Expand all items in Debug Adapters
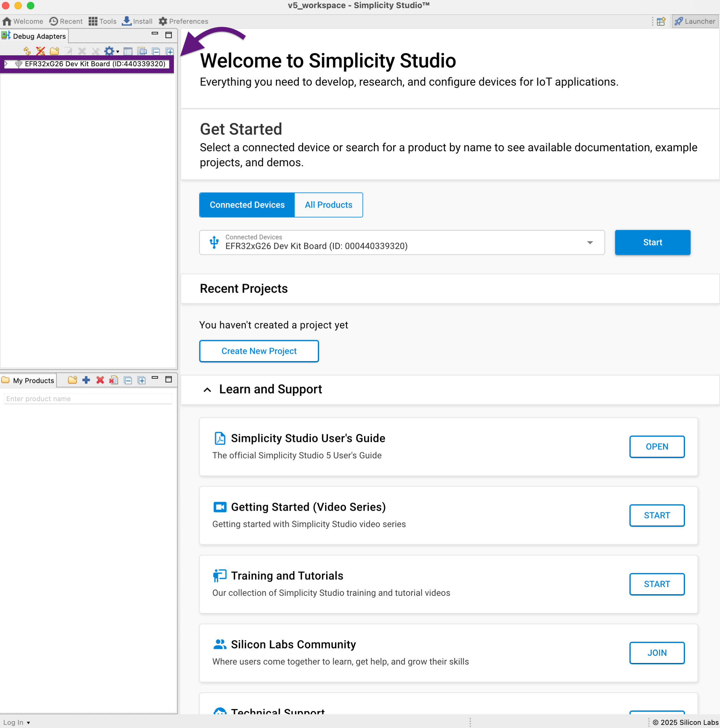This screenshot has width=720, height=728. click(170, 51)
